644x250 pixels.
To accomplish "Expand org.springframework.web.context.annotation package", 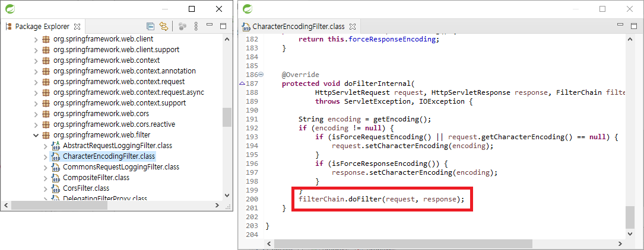I will click(36, 71).
